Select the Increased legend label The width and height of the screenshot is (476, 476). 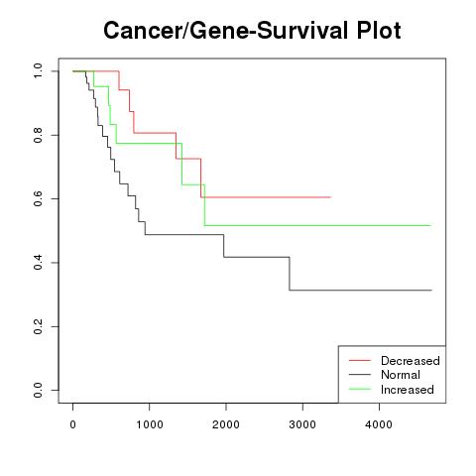click(408, 390)
